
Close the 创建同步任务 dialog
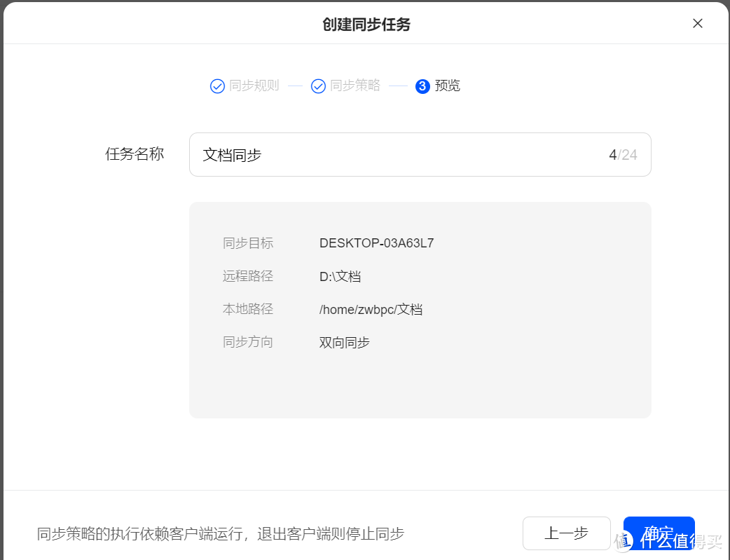pos(698,23)
